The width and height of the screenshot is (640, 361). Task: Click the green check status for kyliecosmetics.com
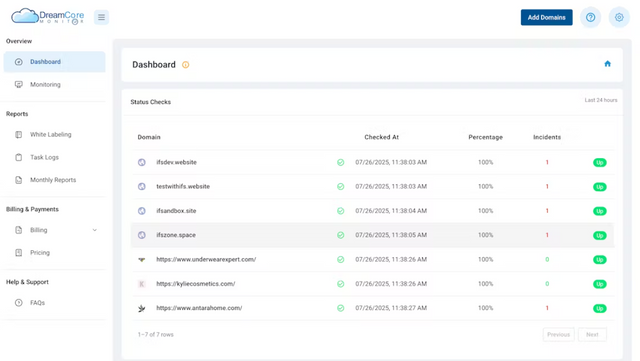coord(340,284)
